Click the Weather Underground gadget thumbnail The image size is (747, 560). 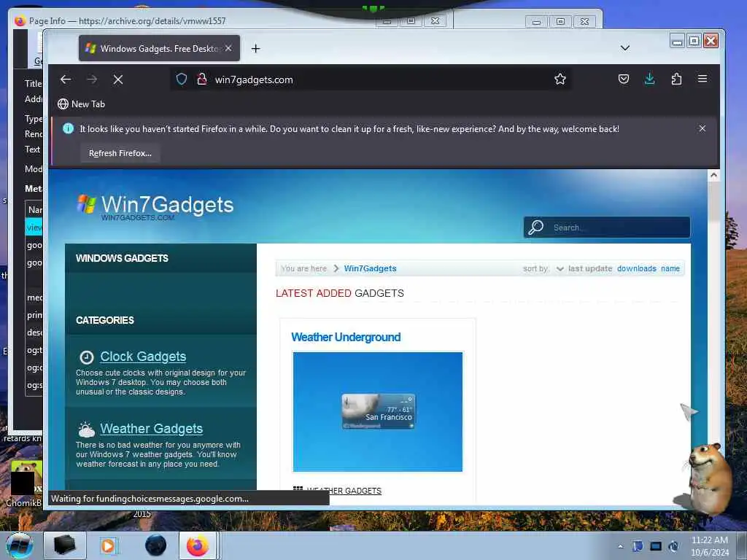coord(378,412)
